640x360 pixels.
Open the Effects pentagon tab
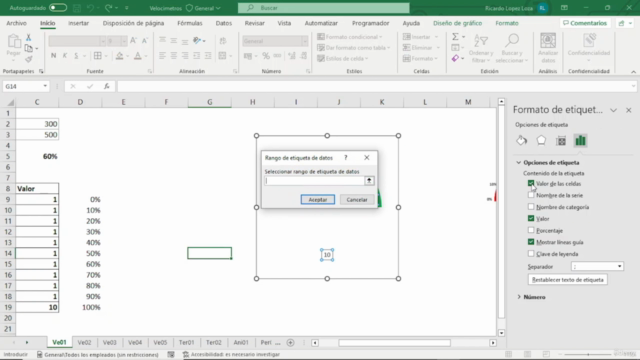pos(541,140)
